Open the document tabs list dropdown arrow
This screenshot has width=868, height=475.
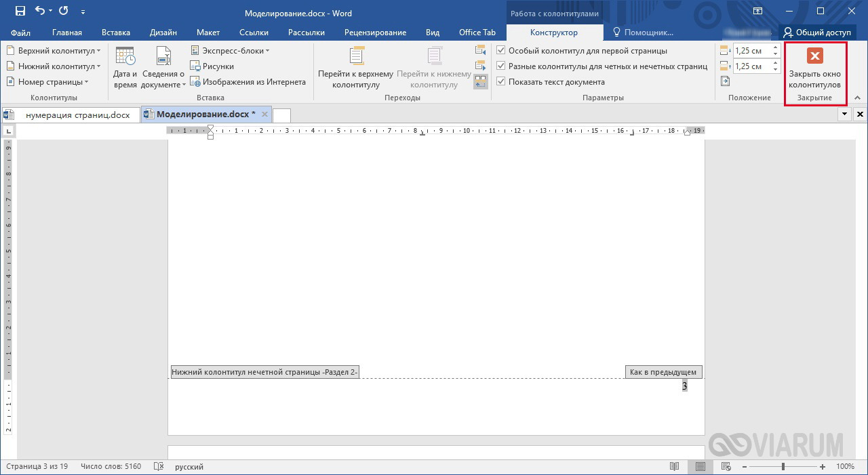[844, 115]
